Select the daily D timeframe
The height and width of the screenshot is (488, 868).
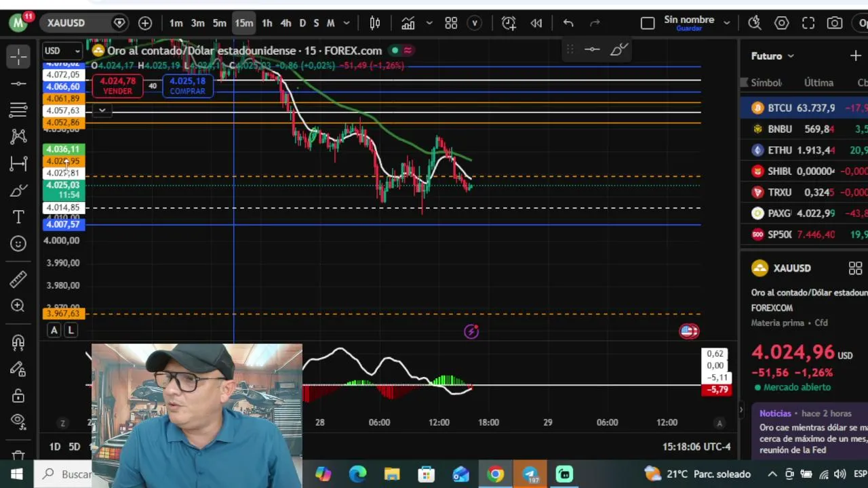pyautogui.click(x=302, y=23)
